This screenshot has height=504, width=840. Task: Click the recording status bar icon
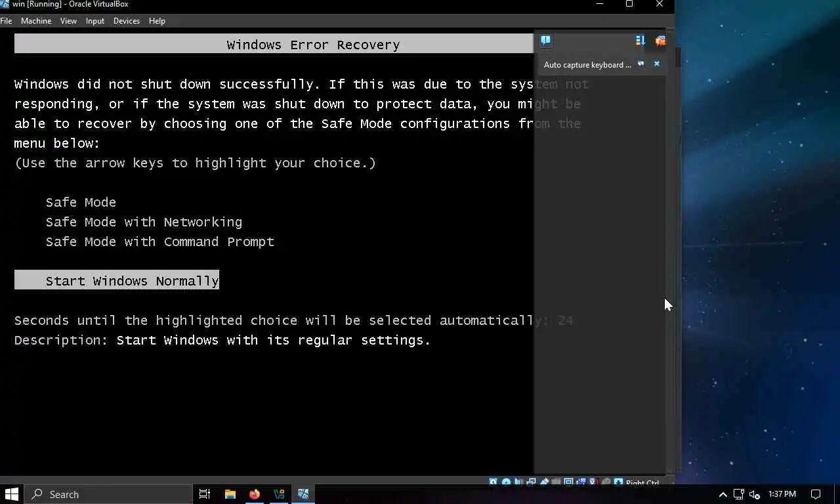(581, 482)
